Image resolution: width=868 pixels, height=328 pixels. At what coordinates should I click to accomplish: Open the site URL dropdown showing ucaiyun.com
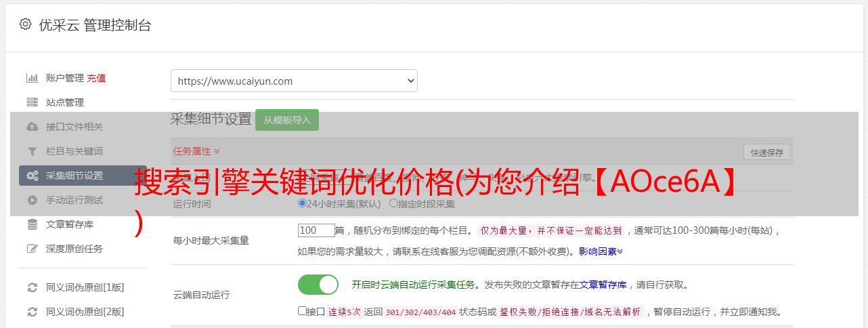pos(294,81)
